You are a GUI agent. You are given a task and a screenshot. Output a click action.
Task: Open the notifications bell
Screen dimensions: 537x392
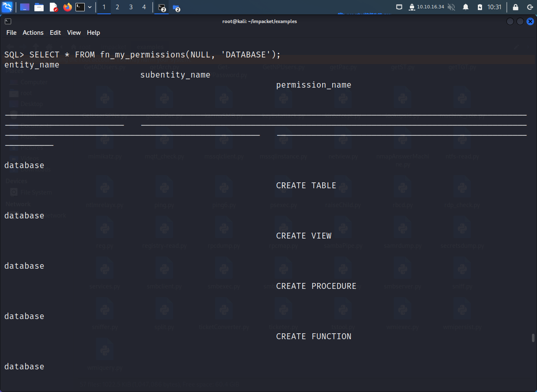tap(466, 7)
